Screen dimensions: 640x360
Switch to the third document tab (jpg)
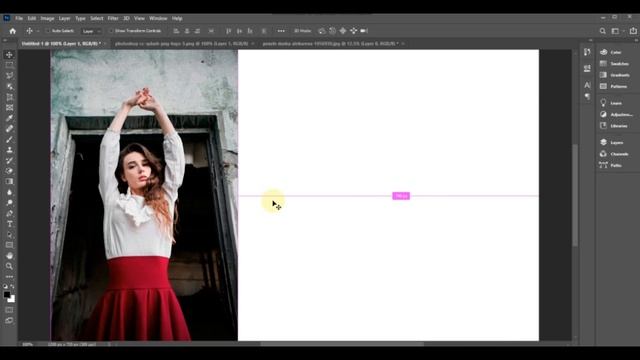tap(333, 43)
